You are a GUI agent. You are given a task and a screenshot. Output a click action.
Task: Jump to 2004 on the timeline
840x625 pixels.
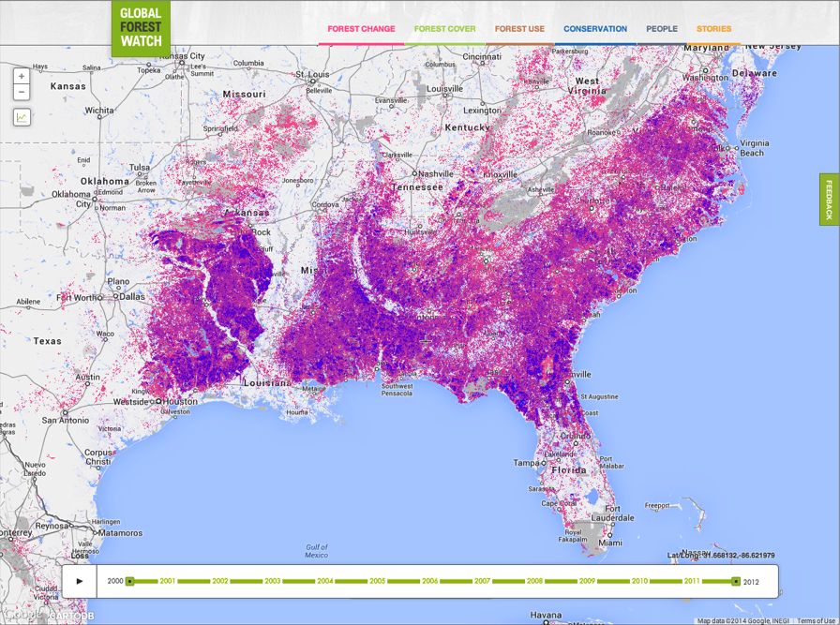[324, 581]
